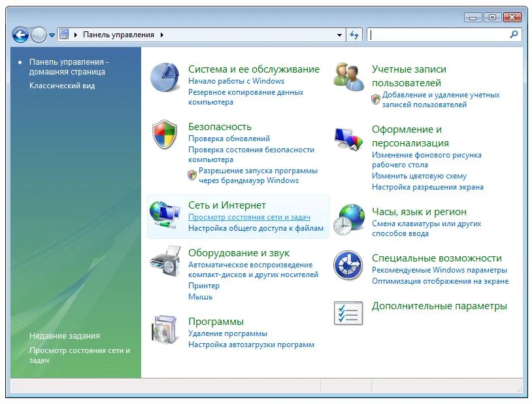532x404 pixels.
Task: Click the Security shield icon
Action: coord(165,134)
